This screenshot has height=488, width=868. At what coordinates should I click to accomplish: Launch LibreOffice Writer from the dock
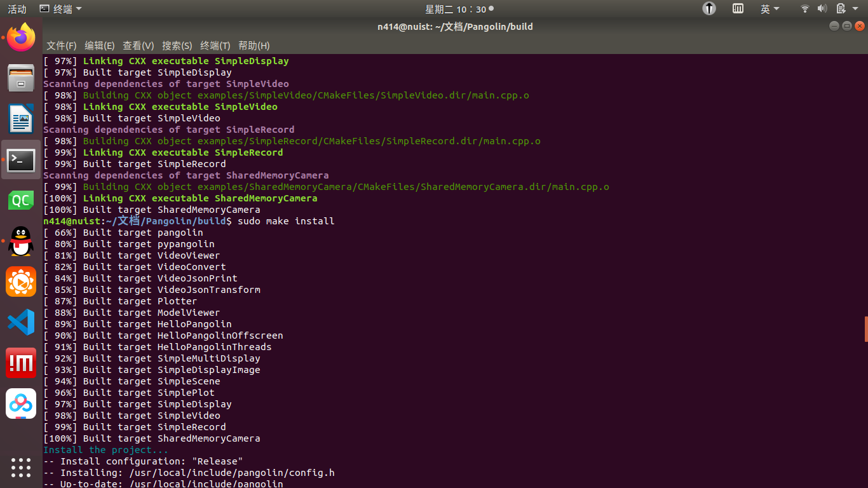click(x=21, y=119)
